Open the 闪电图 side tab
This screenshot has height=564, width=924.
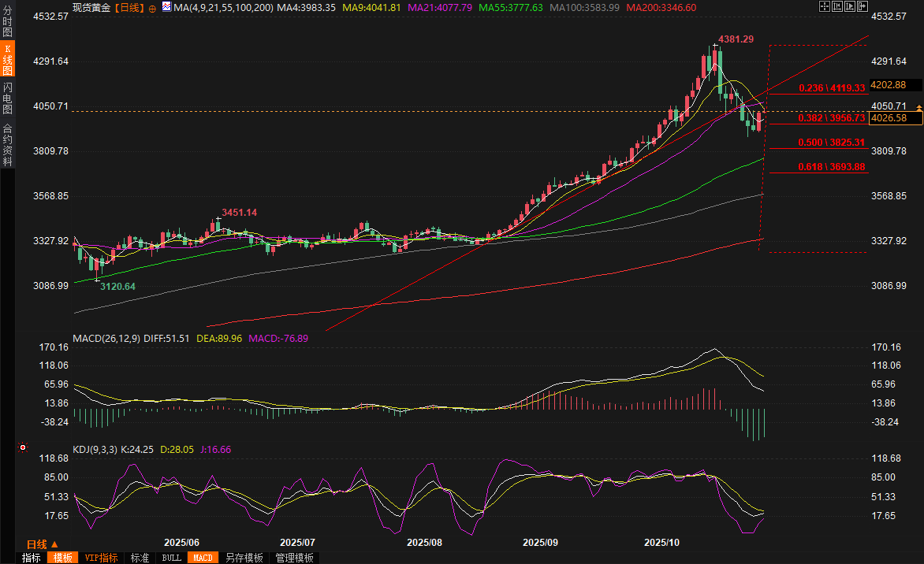(7, 98)
